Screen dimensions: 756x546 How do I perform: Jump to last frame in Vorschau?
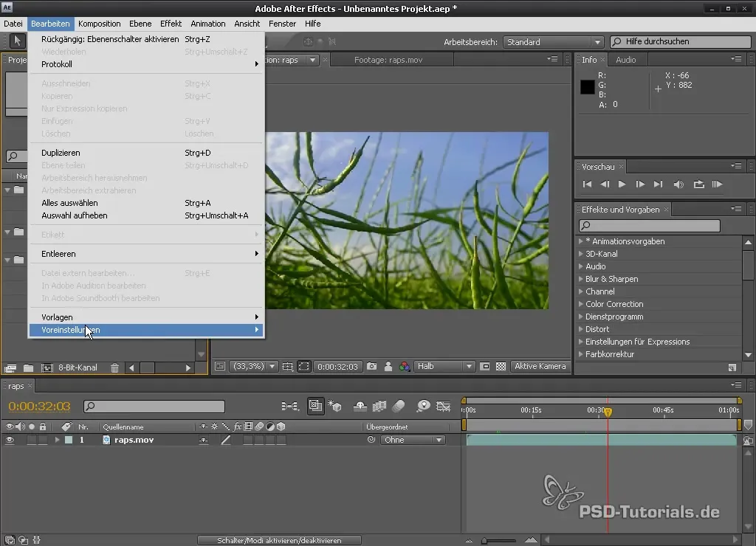(658, 184)
